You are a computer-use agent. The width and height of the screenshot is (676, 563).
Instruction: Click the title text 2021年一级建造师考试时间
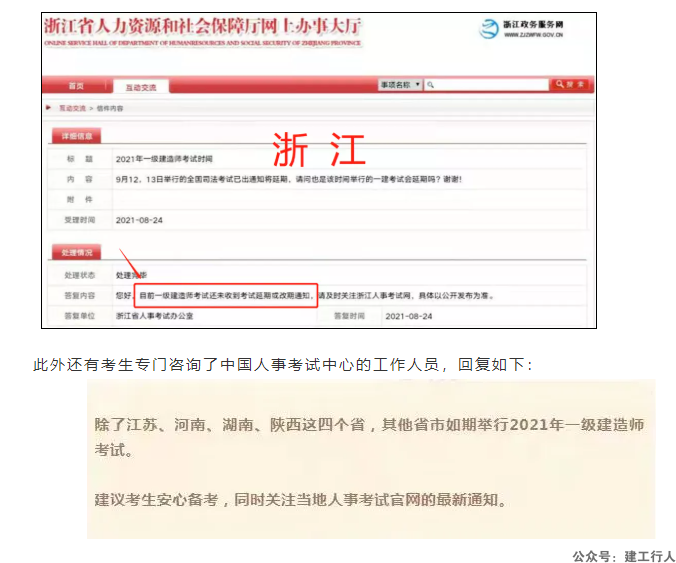(164, 159)
